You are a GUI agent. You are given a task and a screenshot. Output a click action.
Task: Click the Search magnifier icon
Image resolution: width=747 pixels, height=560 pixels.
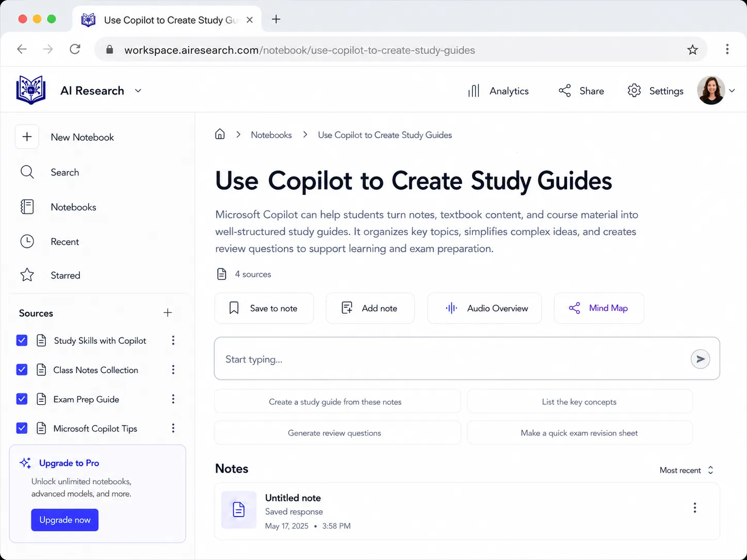[27, 172]
